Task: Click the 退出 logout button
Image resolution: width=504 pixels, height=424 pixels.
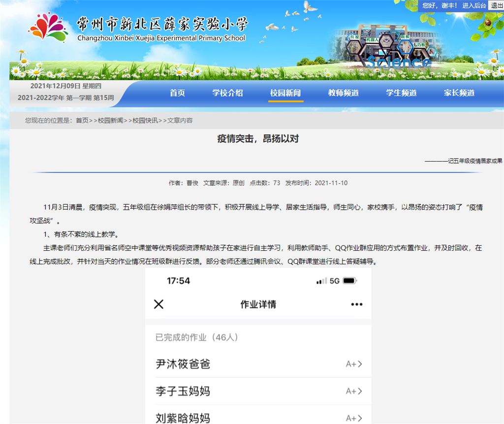Action: pos(497,5)
